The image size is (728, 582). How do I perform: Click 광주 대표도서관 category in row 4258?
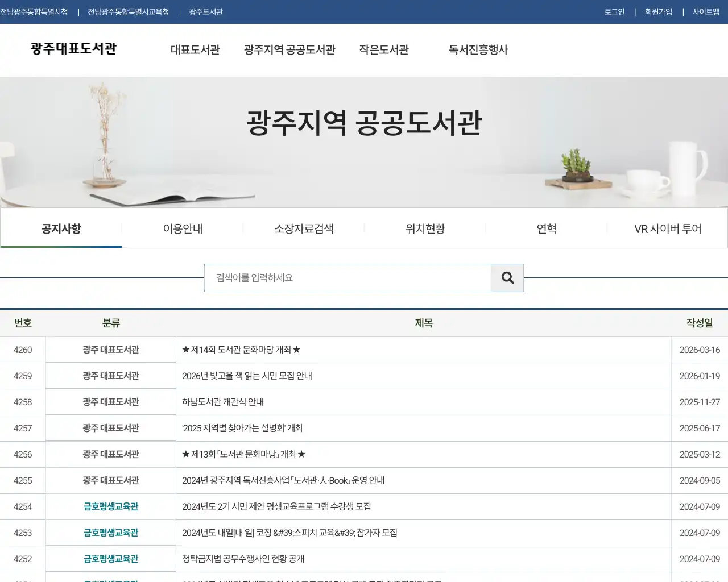(x=111, y=402)
